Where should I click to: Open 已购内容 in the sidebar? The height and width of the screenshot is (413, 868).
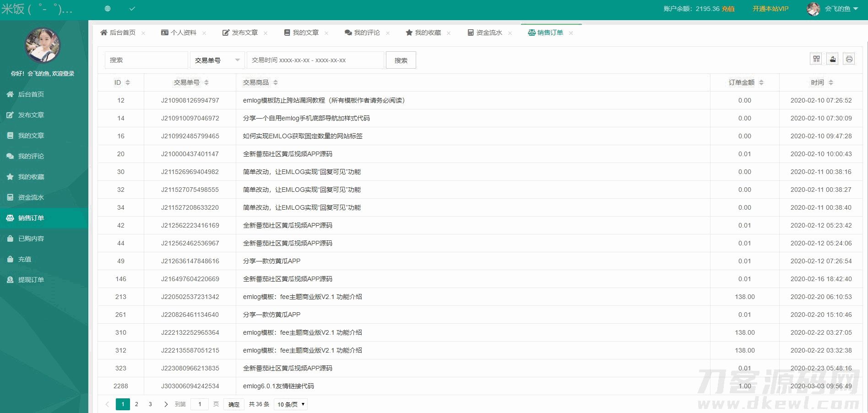click(x=31, y=239)
